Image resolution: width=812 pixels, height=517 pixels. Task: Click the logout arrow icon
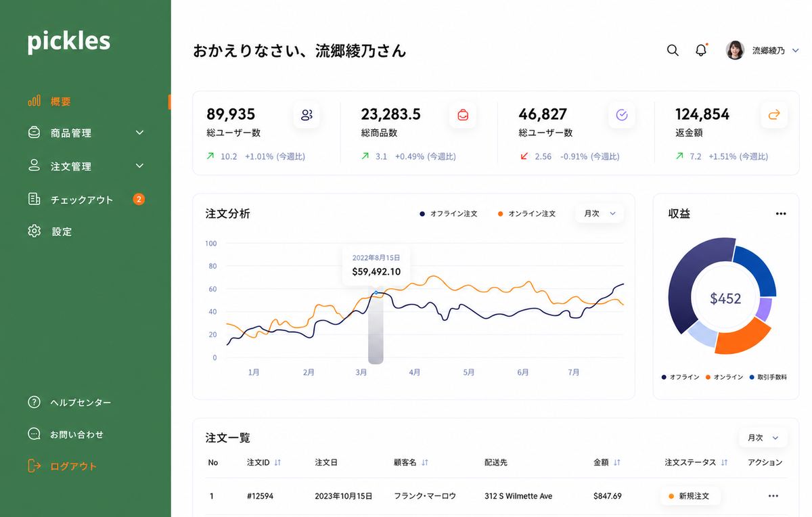click(x=34, y=466)
